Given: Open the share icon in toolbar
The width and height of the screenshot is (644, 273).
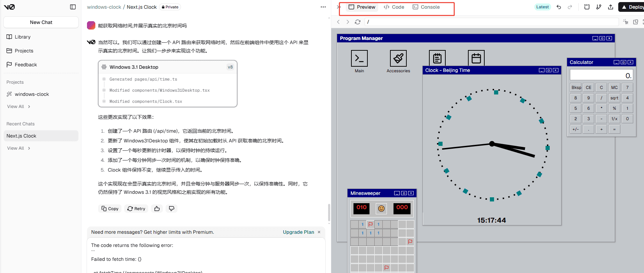Looking at the screenshot, I should (x=610, y=7).
